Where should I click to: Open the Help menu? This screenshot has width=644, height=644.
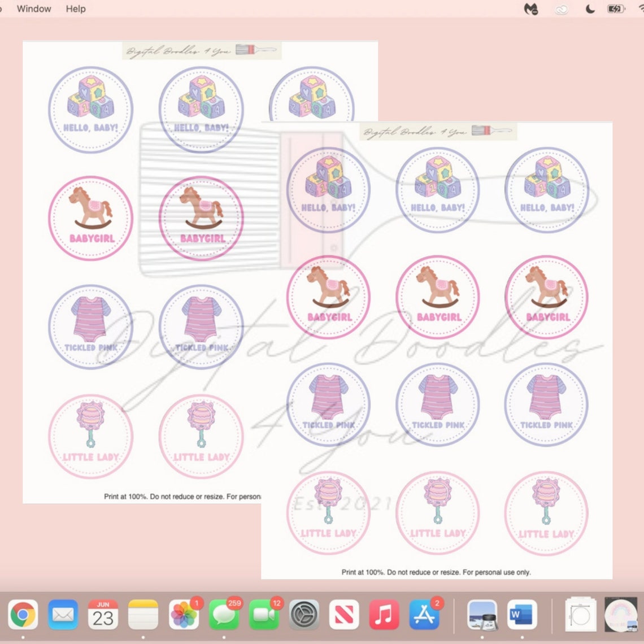point(76,8)
